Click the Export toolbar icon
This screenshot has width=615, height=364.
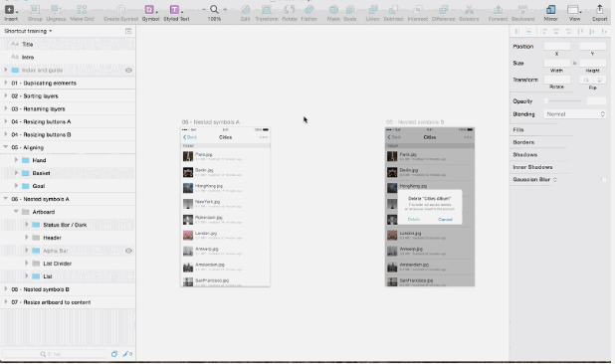click(600, 10)
